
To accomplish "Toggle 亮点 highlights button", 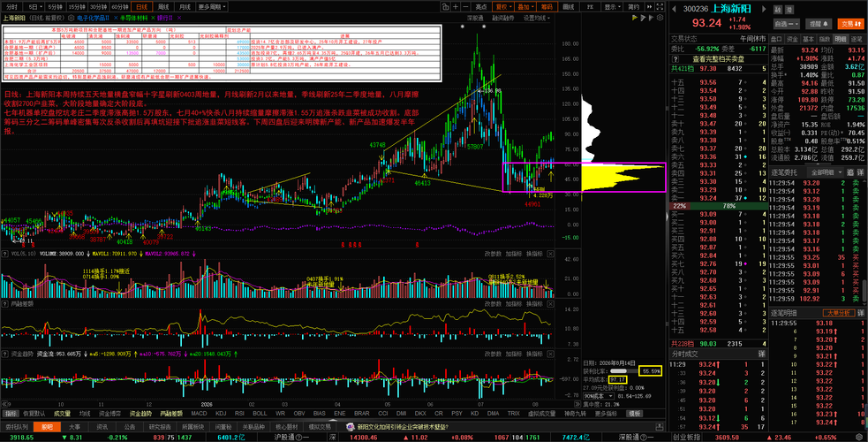I will pos(481,7).
